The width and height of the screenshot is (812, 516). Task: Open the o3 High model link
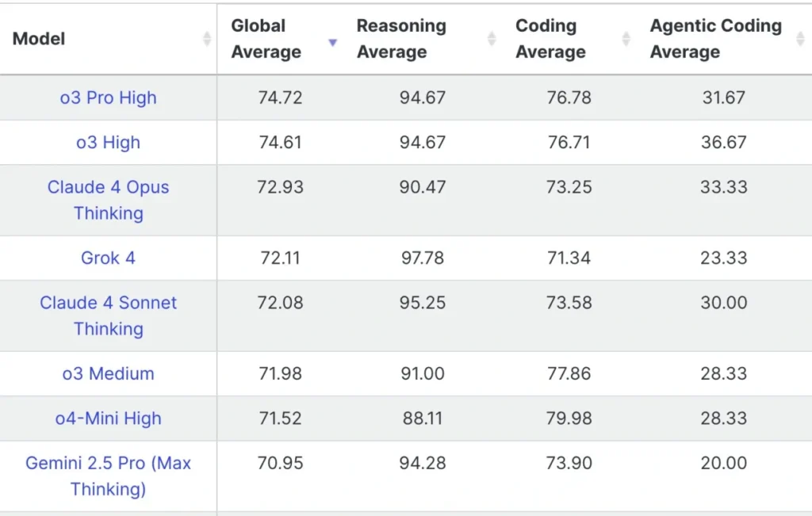coord(108,143)
